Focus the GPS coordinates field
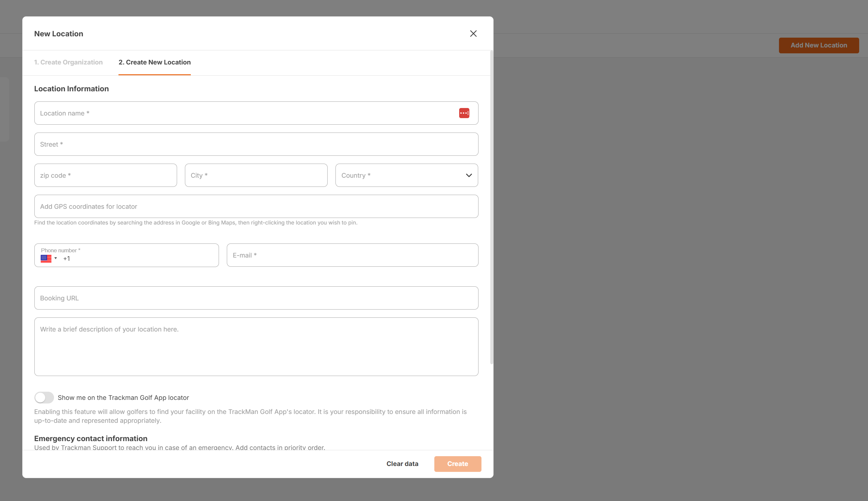Viewport: 868px width, 501px height. pos(256,206)
